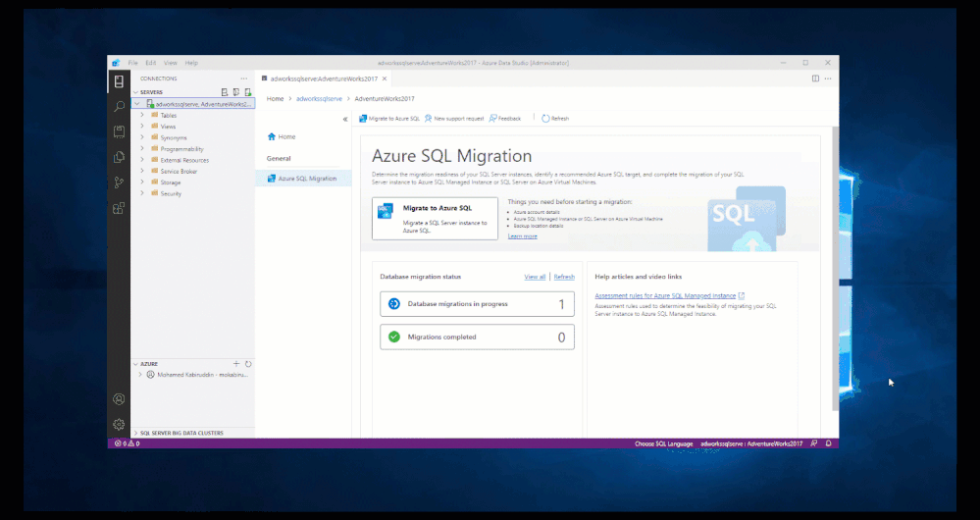The height and width of the screenshot is (520, 980).
Task: Collapse the Servers section
Action: pos(135,92)
